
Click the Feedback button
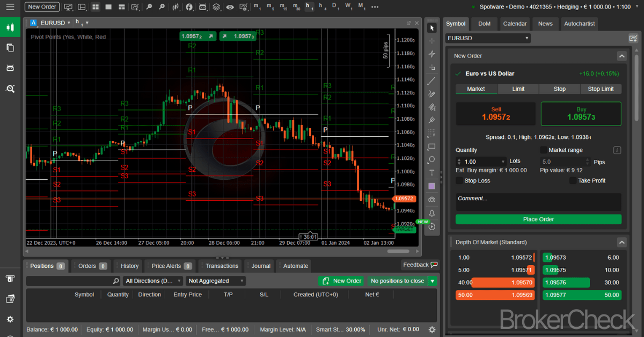click(x=420, y=265)
